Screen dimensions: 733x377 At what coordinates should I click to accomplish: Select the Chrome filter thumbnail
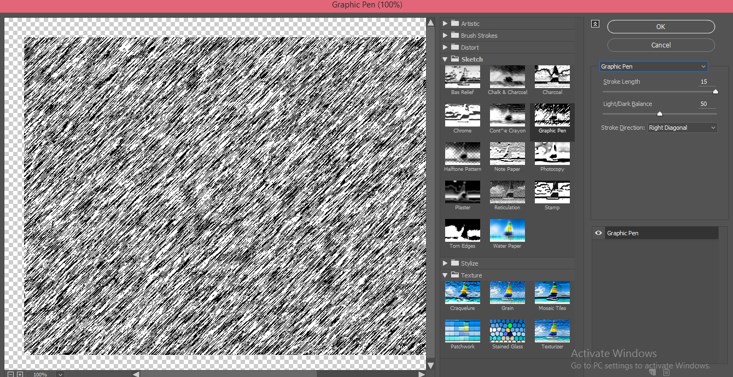462,115
